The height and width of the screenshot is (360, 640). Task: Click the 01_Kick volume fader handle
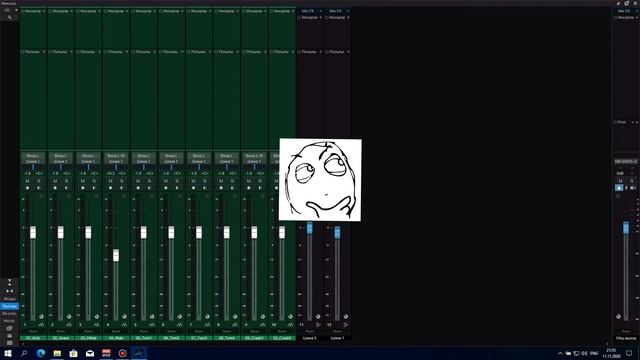coord(33,232)
